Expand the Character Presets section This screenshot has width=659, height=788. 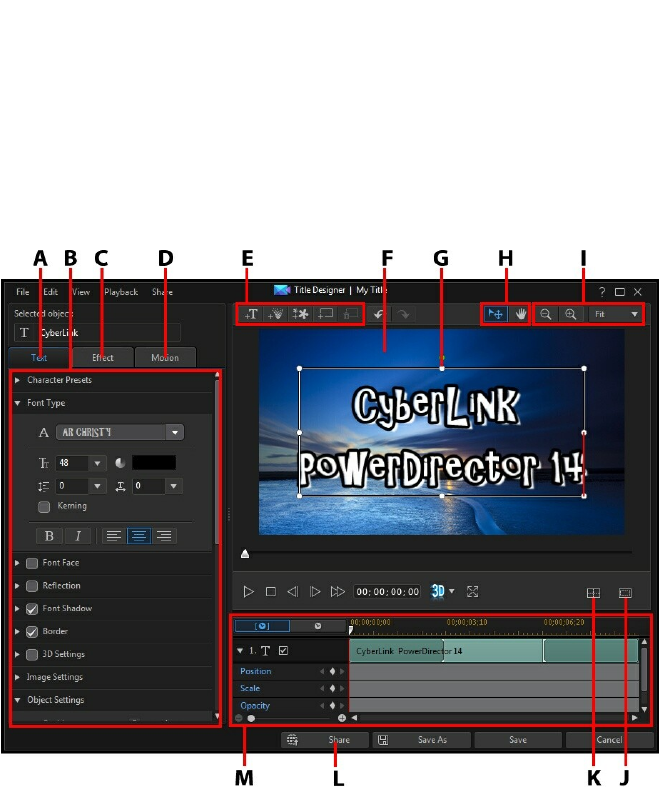click(x=18, y=380)
